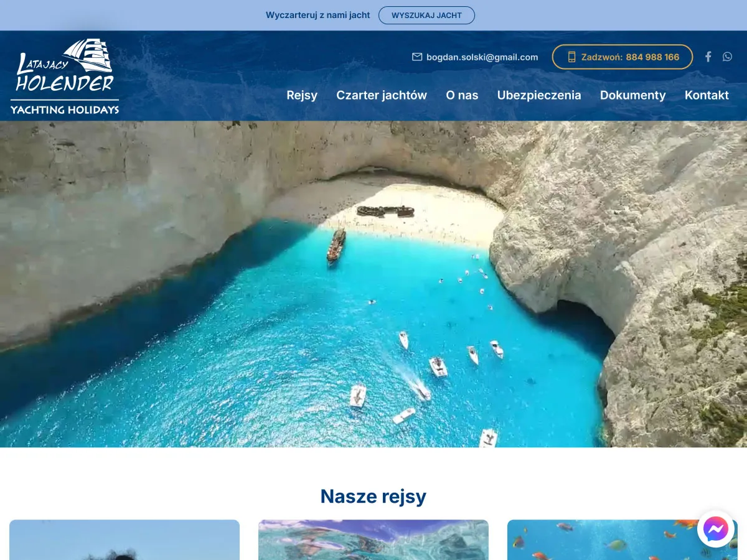Navigate to the Dokumenty page
The width and height of the screenshot is (747, 560).
[632, 95]
